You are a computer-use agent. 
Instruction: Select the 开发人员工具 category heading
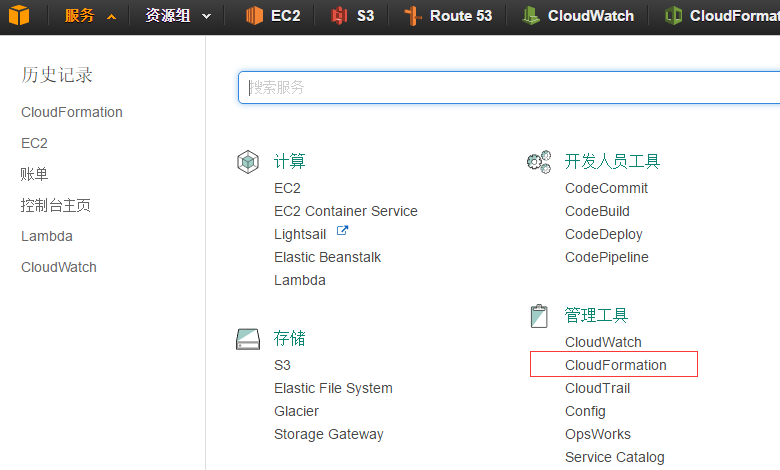point(612,162)
